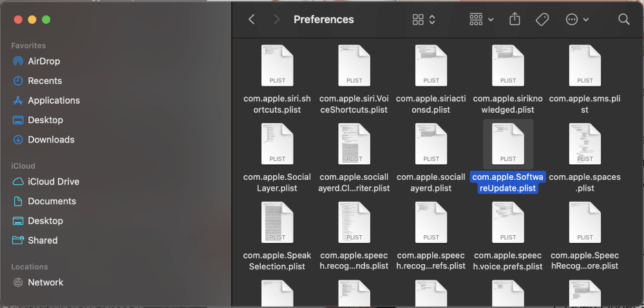Screen dimensions: 644x308
Task: Click the Share toolbar icon
Action: (x=515, y=19)
